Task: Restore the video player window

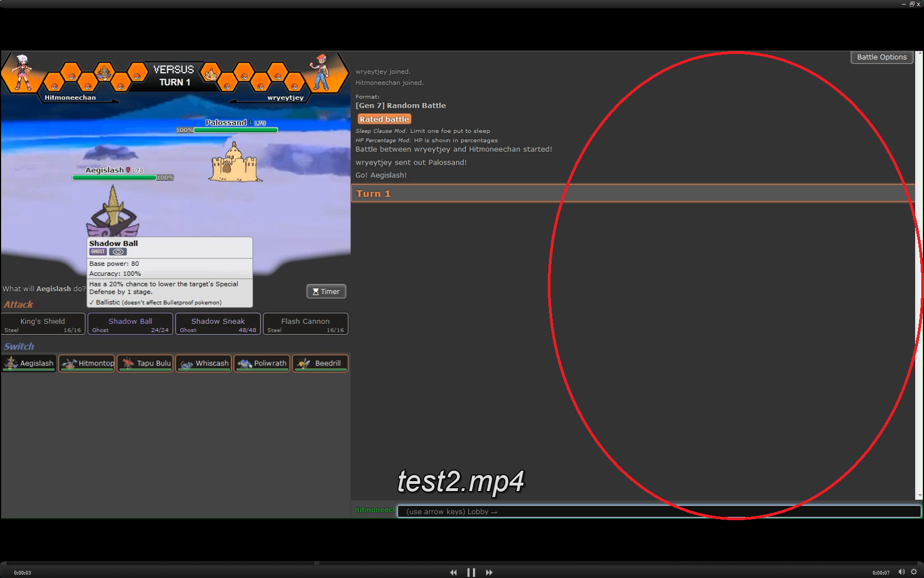Action: click(x=911, y=4)
